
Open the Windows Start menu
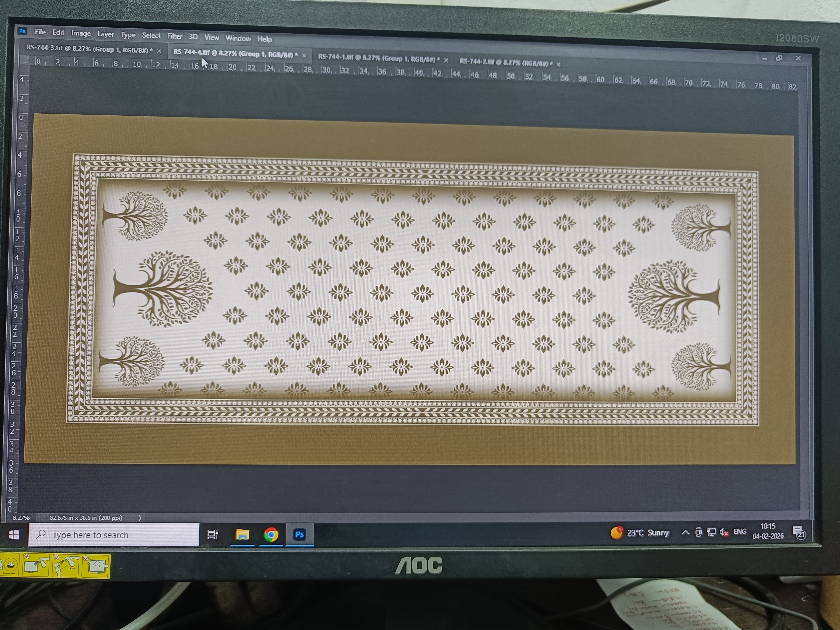(14, 535)
